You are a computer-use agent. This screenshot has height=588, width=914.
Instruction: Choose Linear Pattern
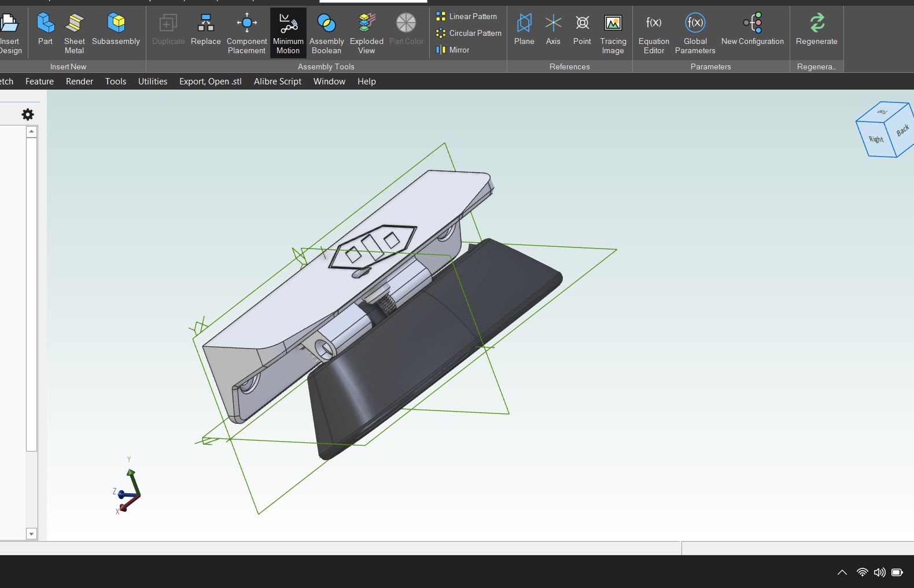(x=467, y=16)
